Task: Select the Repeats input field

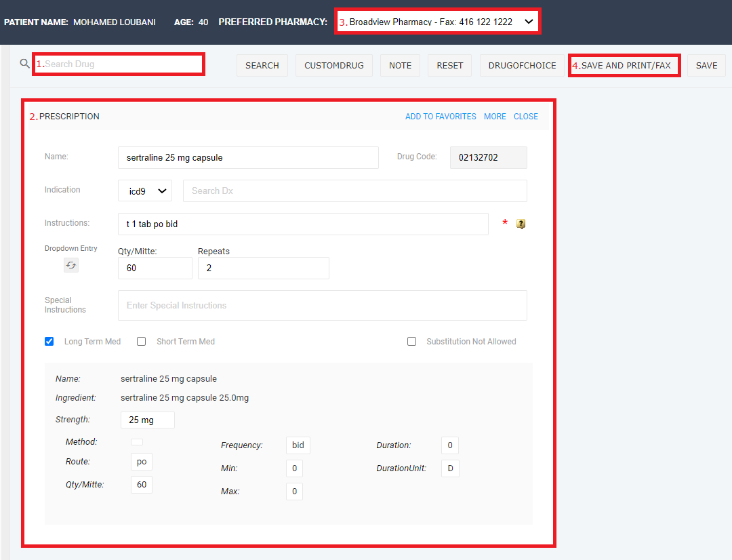Action: click(263, 268)
